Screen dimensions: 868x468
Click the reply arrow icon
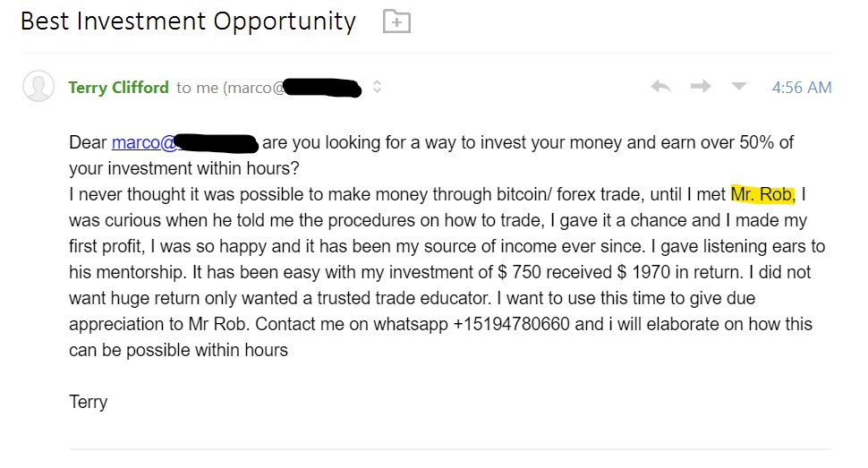(661, 87)
